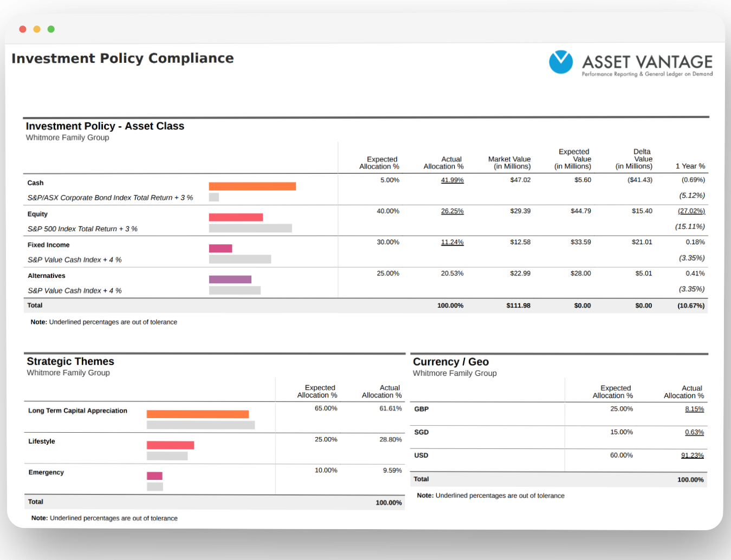Click the yellow minimize dot
The width and height of the screenshot is (731, 560).
click(37, 29)
